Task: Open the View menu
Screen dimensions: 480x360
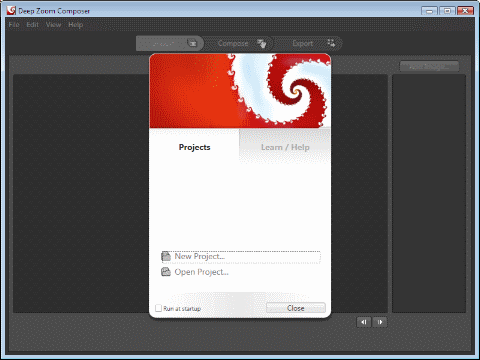Action: (x=53, y=25)
